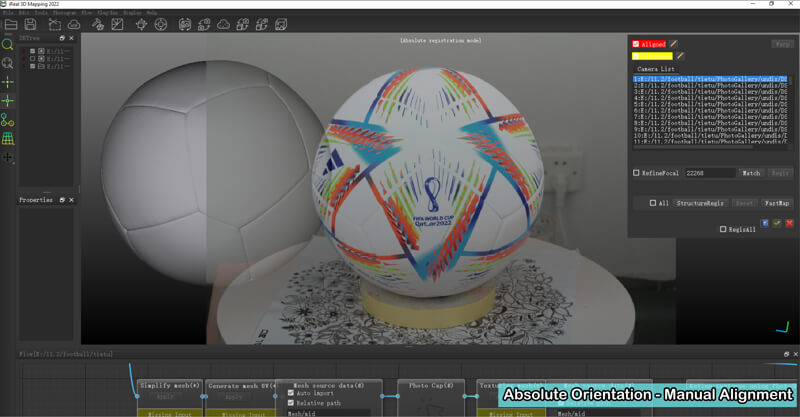Select the connected nodes tool

point(7,119)
